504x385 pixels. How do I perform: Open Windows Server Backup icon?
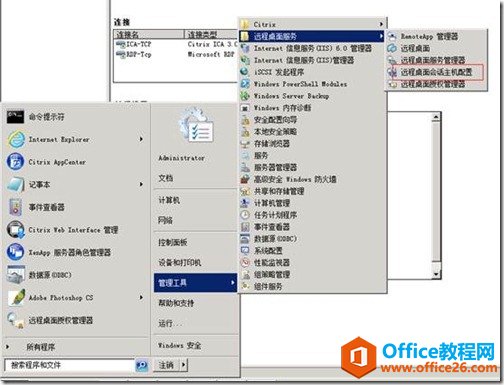pos(245,96)
